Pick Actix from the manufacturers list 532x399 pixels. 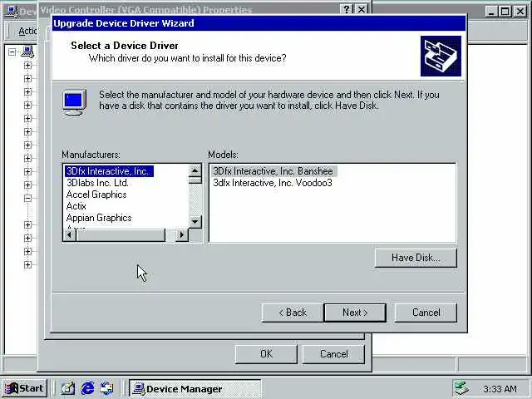[76, 206]
